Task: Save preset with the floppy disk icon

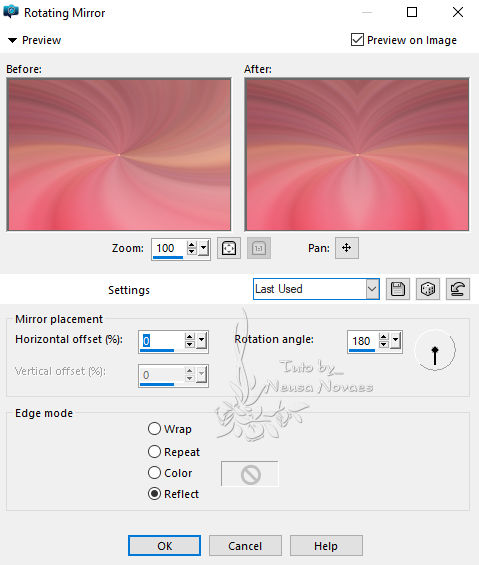Action: (398, 289)
